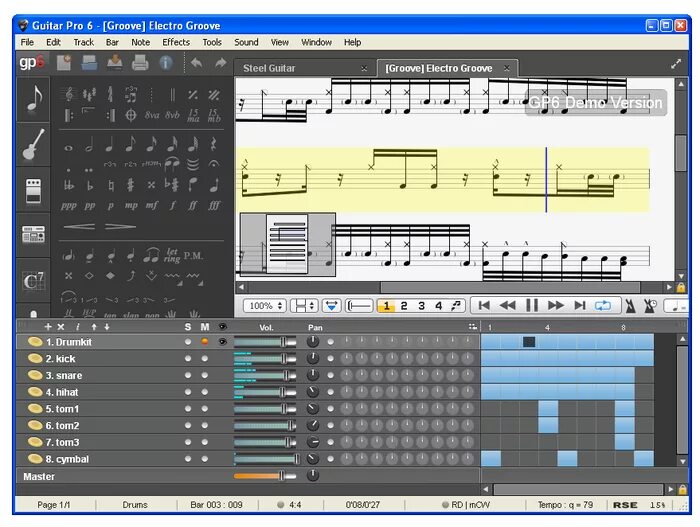Viewport: 700px width, 527px height.
Task: Jump to the last bar
Action: click(x=579, y=306)
